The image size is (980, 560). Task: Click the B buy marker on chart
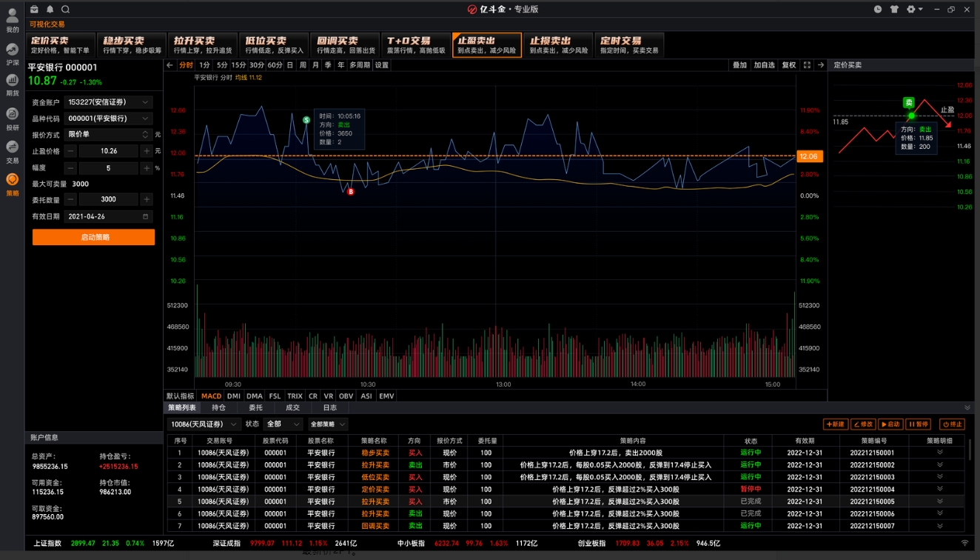[x=351, y=191]
